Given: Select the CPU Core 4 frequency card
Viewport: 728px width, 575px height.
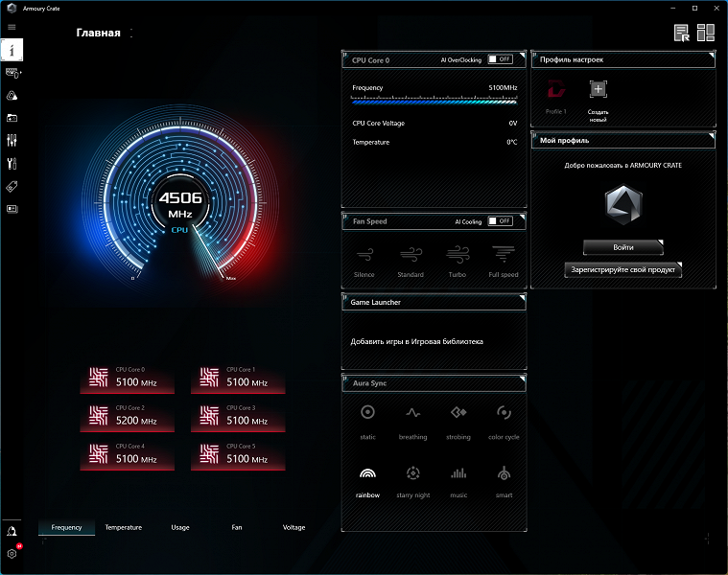Looking at the screenshot, I should (128, 455).
